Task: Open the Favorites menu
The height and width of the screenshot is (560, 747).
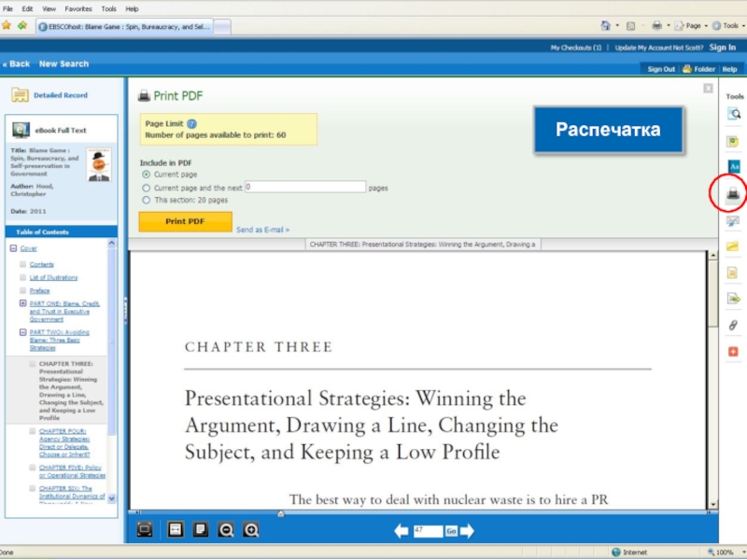Action: [x=78, y=8]
